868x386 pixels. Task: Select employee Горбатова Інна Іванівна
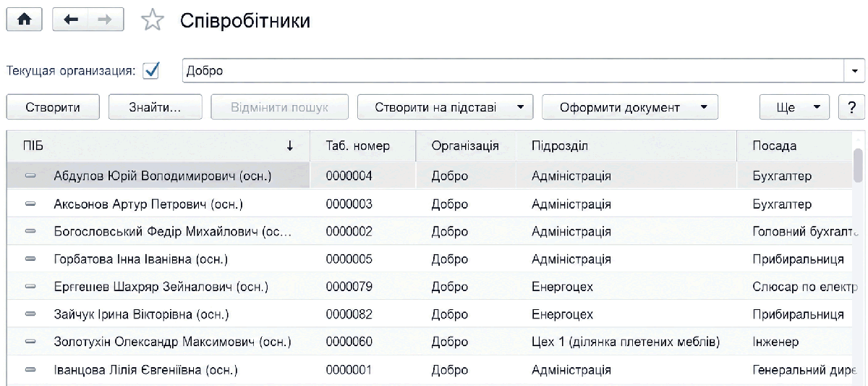pyautogui.click(x=140, y=259)
